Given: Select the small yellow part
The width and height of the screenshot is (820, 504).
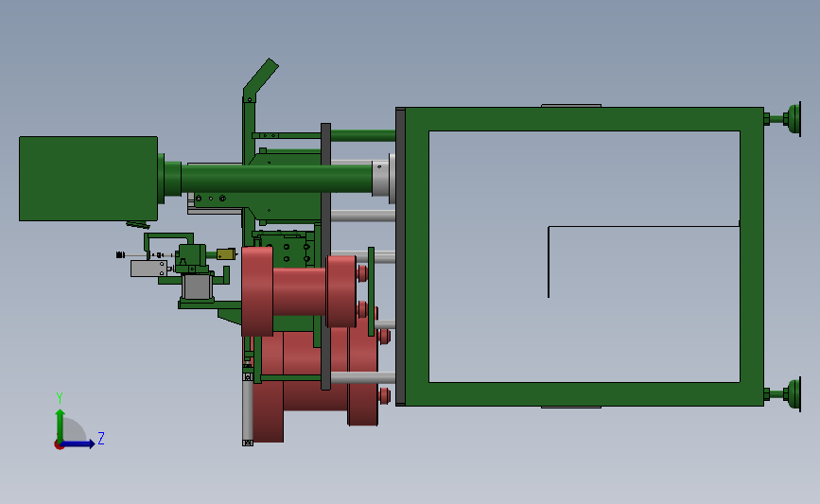Looking at the screenshot, I should pyautogui.click(x=226, y=254).
